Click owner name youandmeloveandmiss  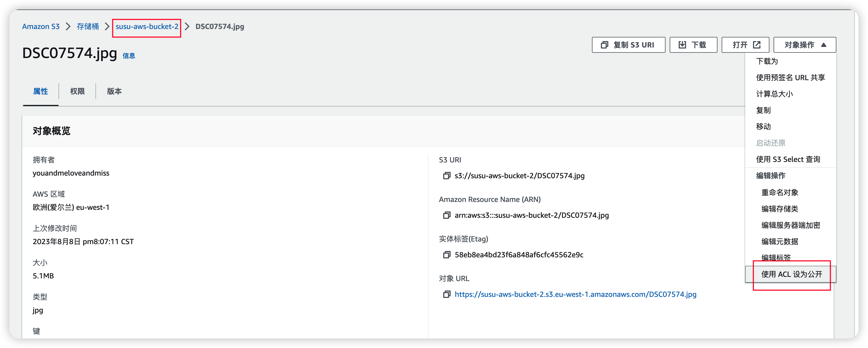[x=71, y=173]
